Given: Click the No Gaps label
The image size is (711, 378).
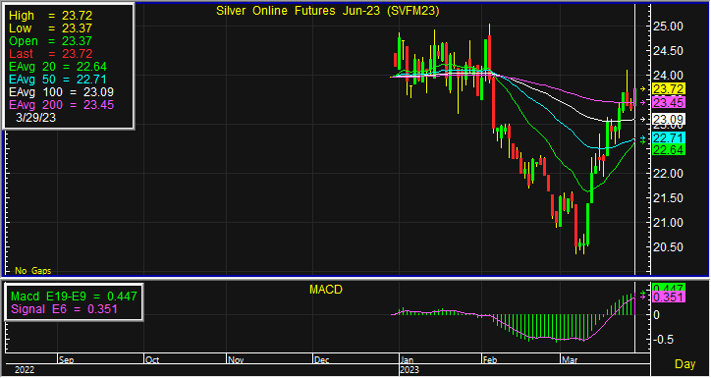Looking at the screenshot, I should tap(33, 271).
